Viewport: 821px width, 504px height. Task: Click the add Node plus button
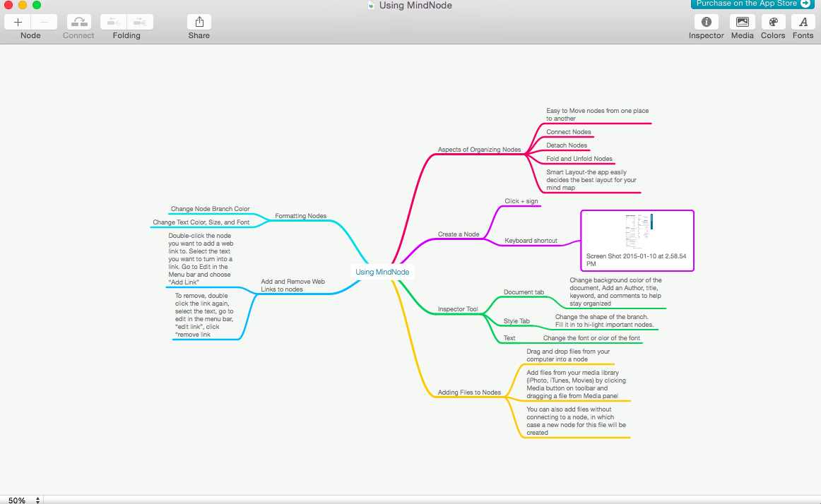(18, 22)
